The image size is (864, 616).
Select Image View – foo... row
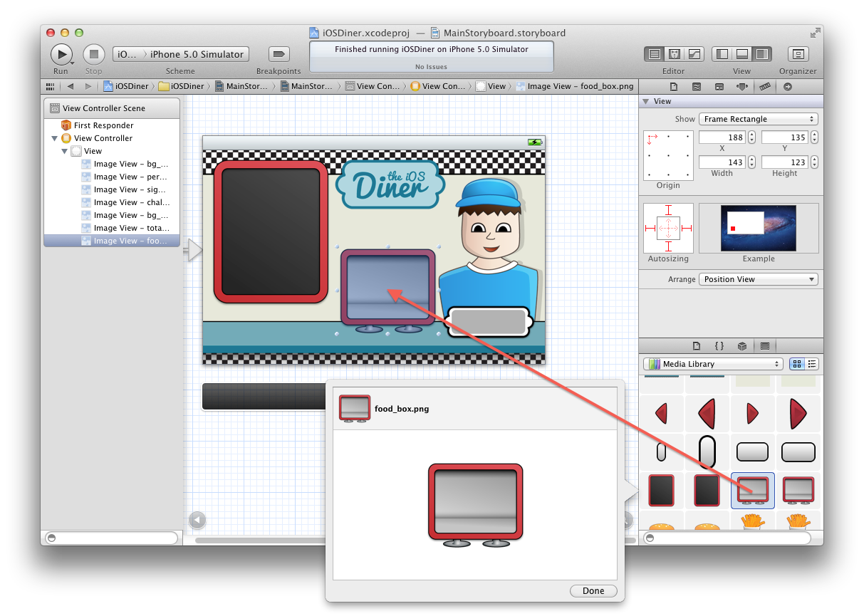tap(112, 241)
